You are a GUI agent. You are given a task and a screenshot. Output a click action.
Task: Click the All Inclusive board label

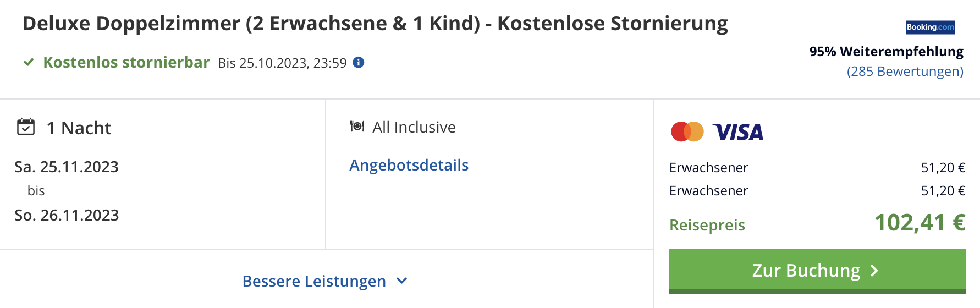pos(414,127)
